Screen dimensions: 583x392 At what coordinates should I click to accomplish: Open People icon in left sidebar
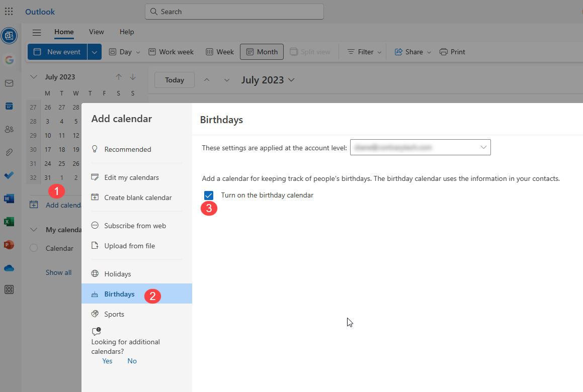(9, 129)
